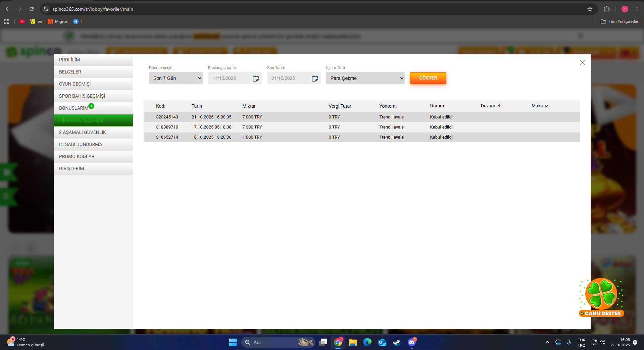This screenshot has height=350, width=644.
Task: Open the browser extensions puzzle icon
Action: (x=607, y=9)
